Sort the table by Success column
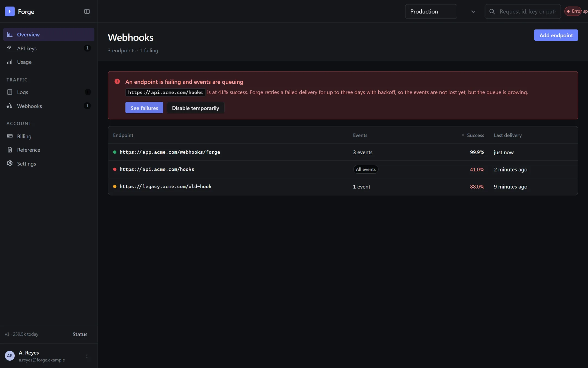 [x=473, y=135]
